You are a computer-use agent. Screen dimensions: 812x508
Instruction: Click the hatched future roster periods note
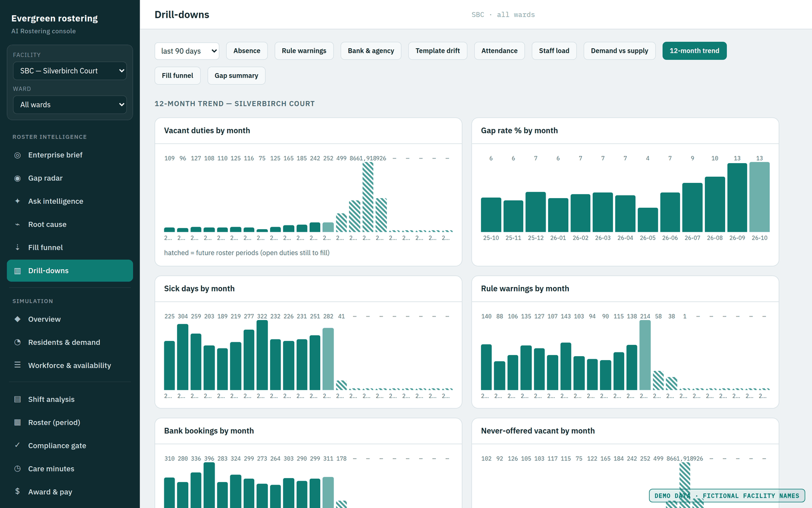pyautogui.click(x=247, y=253)
